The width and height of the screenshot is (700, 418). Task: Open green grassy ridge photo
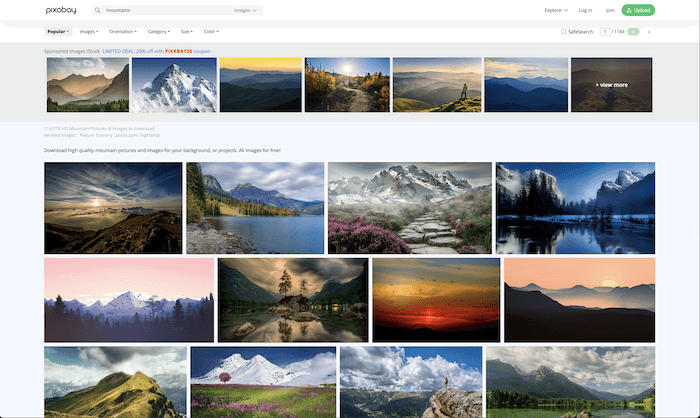[115, 382]
